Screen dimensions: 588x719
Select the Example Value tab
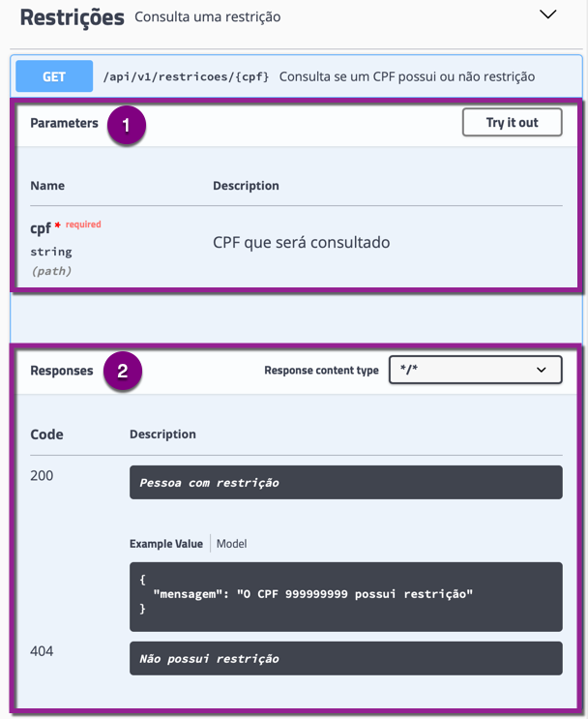click(166, 544)
